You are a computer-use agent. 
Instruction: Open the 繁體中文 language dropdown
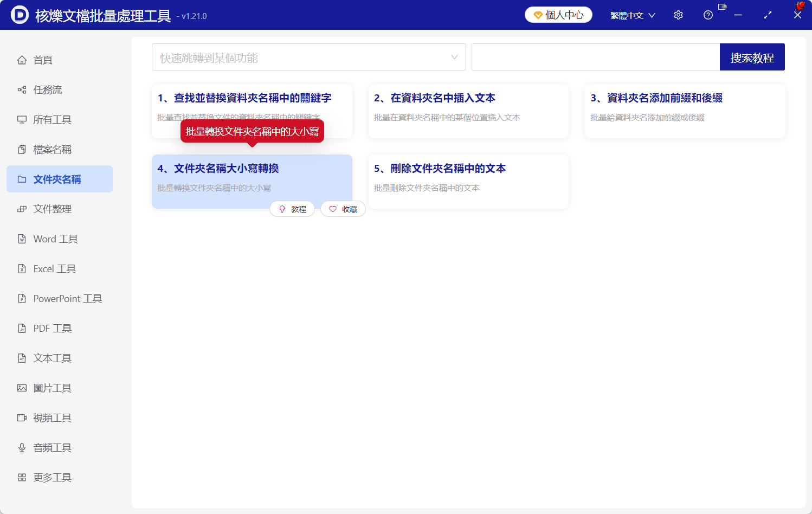633,15
